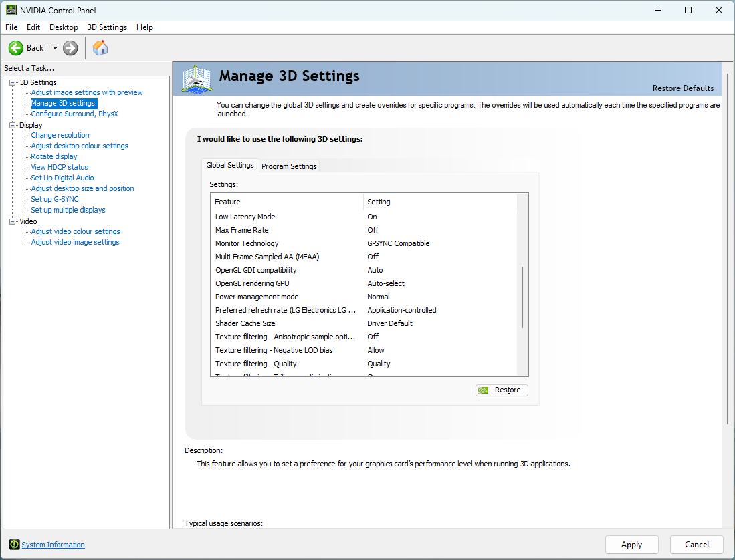
Task: Click the Setting column header
Action: [439, 202]
